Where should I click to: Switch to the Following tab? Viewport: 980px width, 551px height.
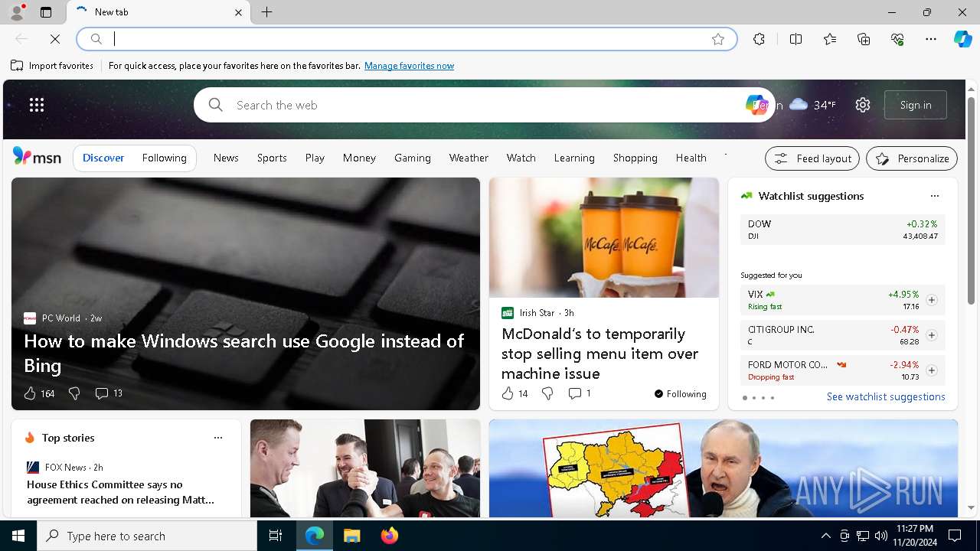point(164,158)
